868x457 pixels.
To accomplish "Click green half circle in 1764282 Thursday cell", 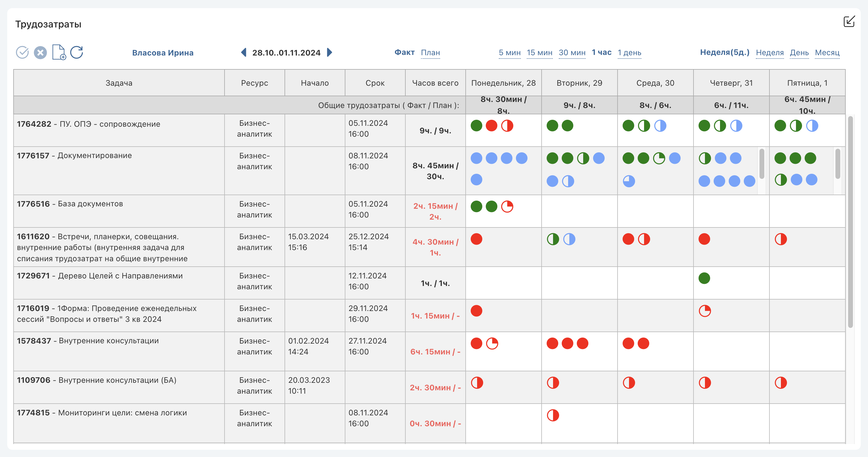I will tap(720, 125).
